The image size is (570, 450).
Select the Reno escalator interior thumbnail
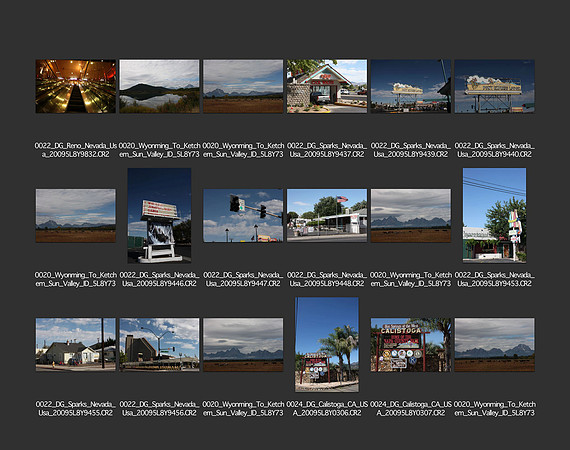(76, 86)
